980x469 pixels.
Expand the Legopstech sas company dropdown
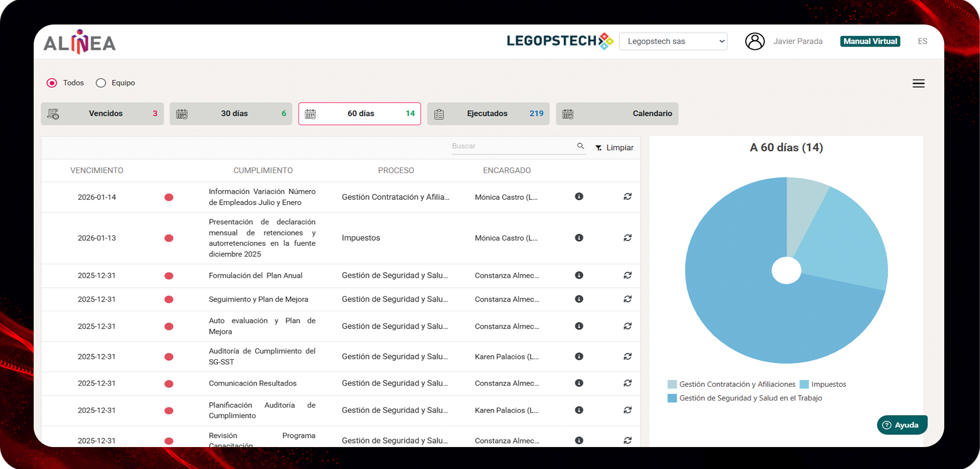pos(673,41)
